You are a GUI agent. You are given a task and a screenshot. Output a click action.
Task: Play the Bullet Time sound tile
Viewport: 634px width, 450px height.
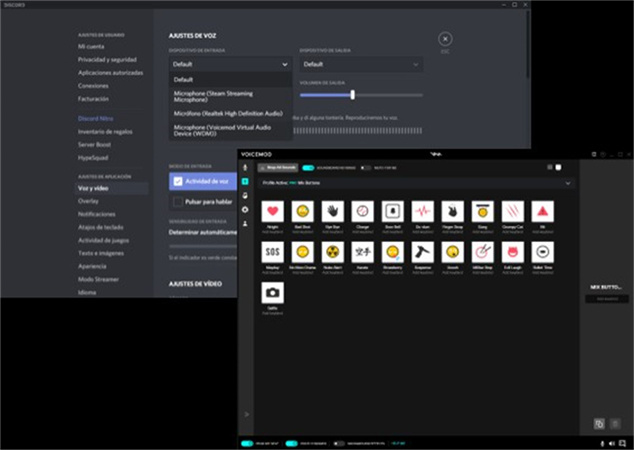point(543,252)
